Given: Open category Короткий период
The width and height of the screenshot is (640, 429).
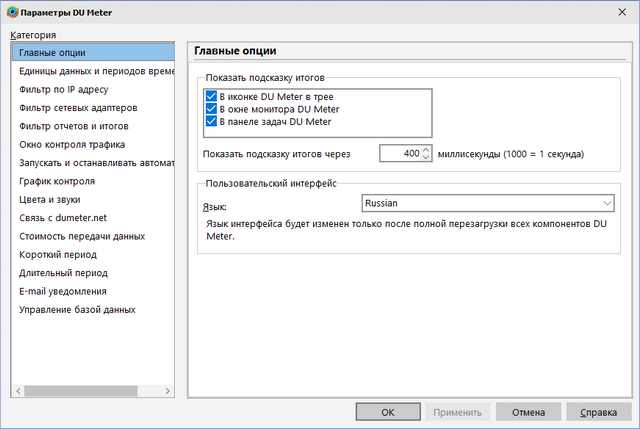Looking at the screenshot, I should click(x=93, y=255).
